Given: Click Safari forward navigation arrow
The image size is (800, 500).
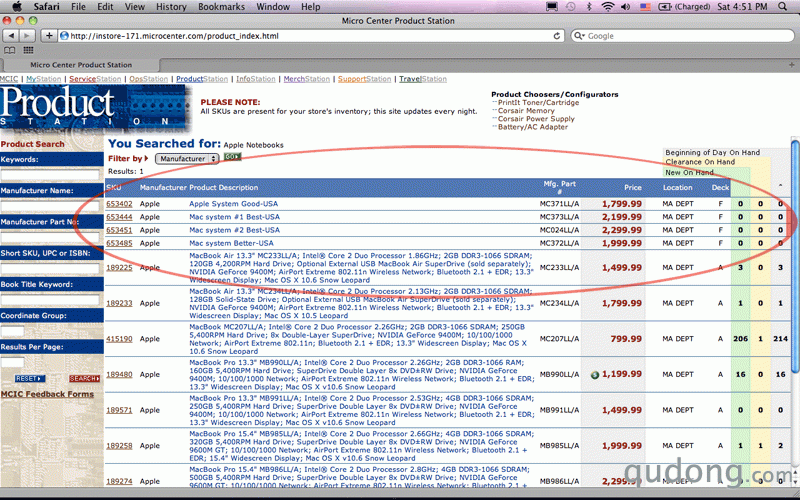Looking at the screenshot, I should 27,36.
